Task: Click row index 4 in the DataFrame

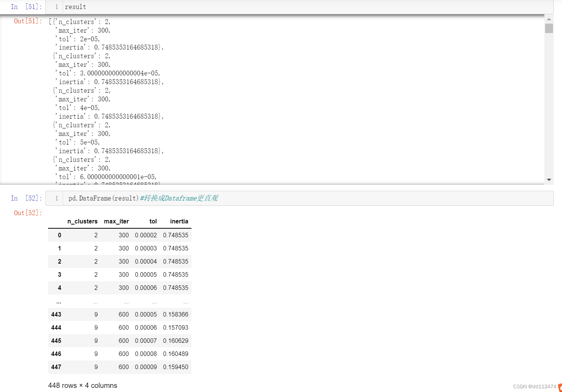Action: pyautogui.click(x=59, y=288)
